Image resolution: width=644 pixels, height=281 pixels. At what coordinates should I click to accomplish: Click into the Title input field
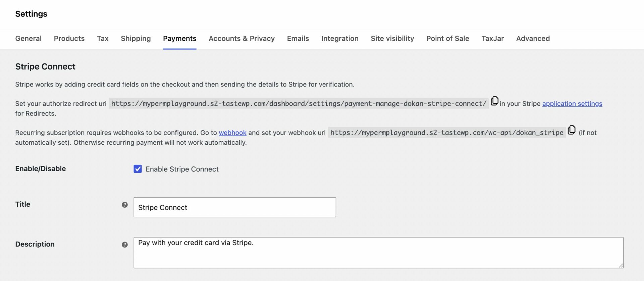235,207
